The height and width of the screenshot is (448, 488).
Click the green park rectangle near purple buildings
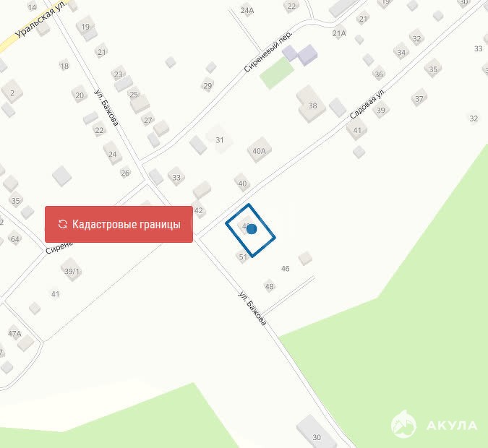pyautogui.click(x=277, y=74)
